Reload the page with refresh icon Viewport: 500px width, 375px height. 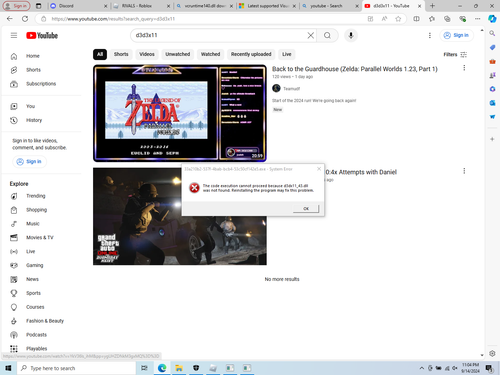pos(25,19)
